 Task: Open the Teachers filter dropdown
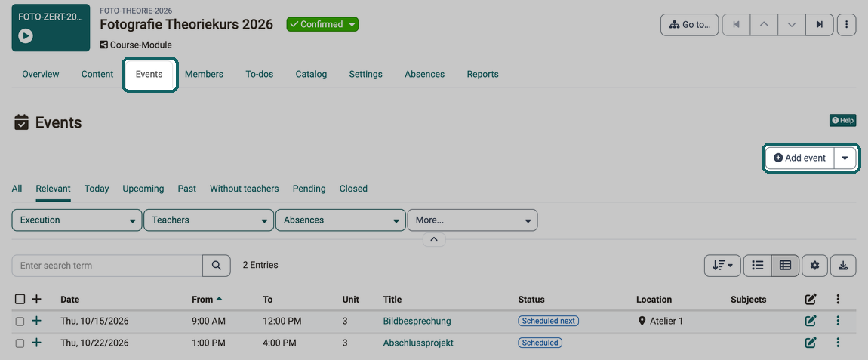[208, 220]
